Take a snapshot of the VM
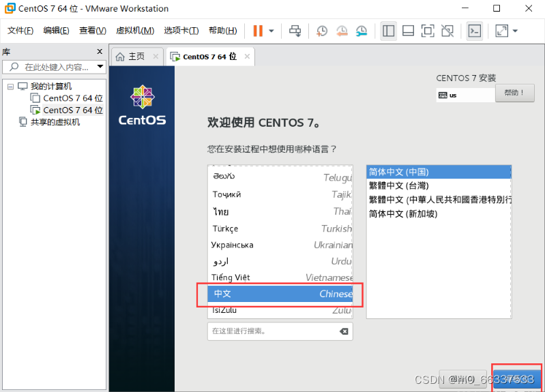The image size is (545, 392). [x=322, y=31]
